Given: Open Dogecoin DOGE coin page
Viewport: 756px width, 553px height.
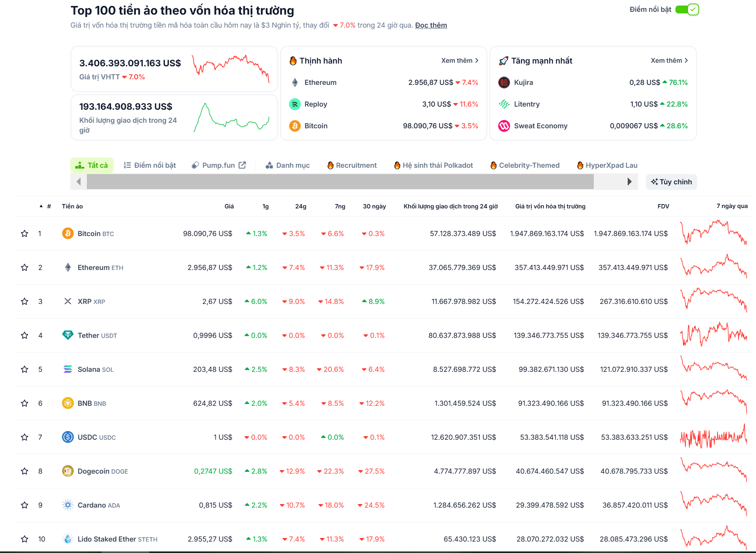Looking at the screenshot, I should pyautogui.click(x=103, y=471).
